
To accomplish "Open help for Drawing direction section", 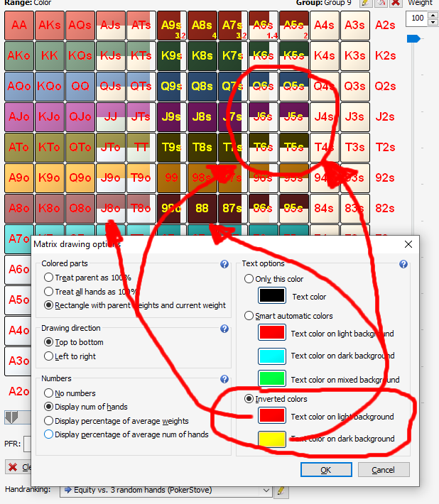I will (x=224, y=329).
